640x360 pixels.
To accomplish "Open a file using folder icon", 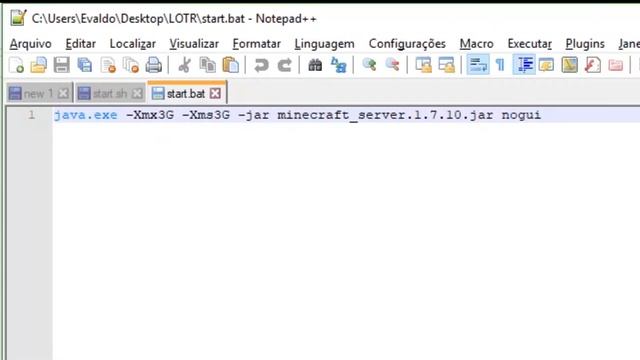I will tap(39, 65).
